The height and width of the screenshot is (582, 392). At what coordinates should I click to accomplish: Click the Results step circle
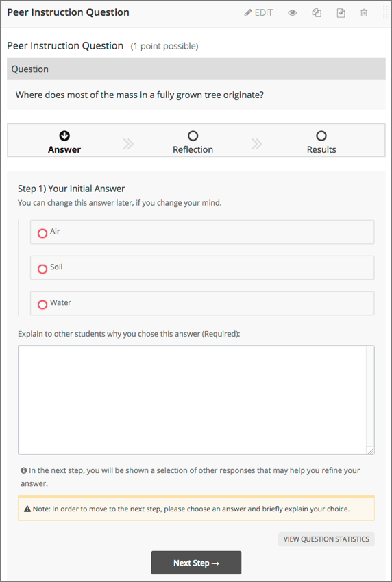pos(321,136)
